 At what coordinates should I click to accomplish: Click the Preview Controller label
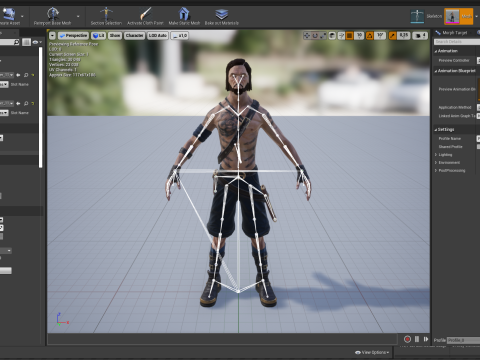coord(454,60)
